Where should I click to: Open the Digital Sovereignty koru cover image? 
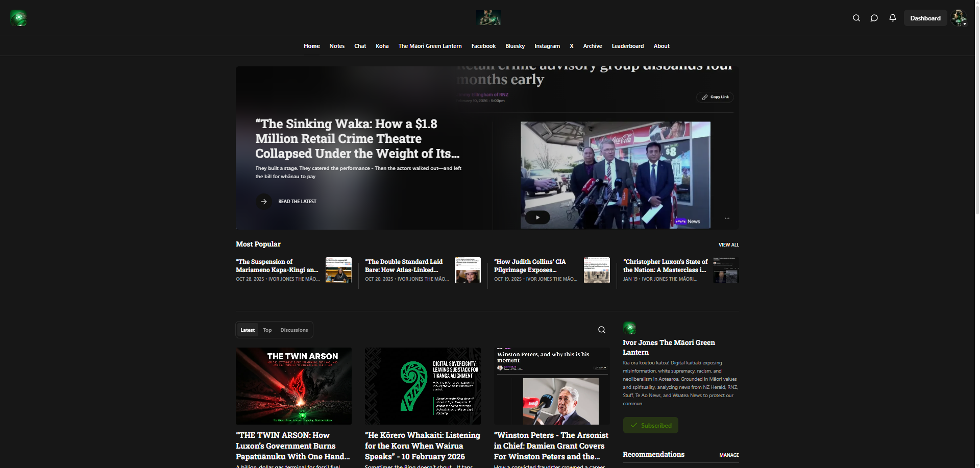click(423, 386)
